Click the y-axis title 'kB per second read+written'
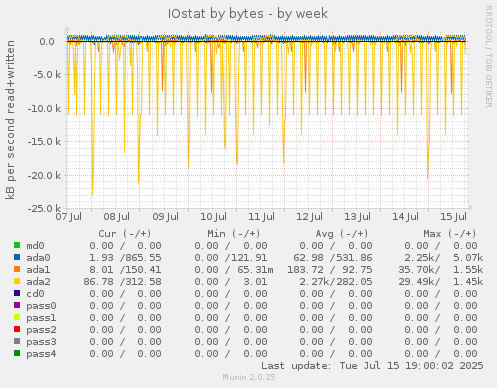497x388 pixels. pyautogui.click(x=10, y=120)
